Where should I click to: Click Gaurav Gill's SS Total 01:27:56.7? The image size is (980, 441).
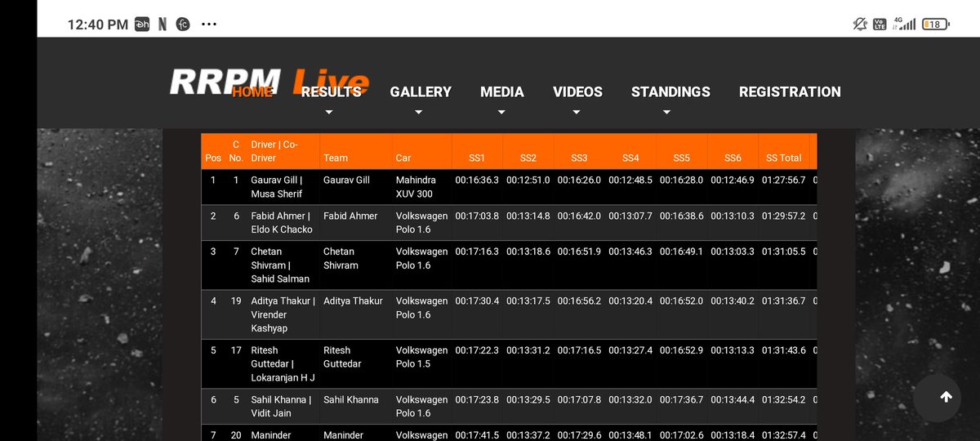pyautogui.click(x=784, y=180)
